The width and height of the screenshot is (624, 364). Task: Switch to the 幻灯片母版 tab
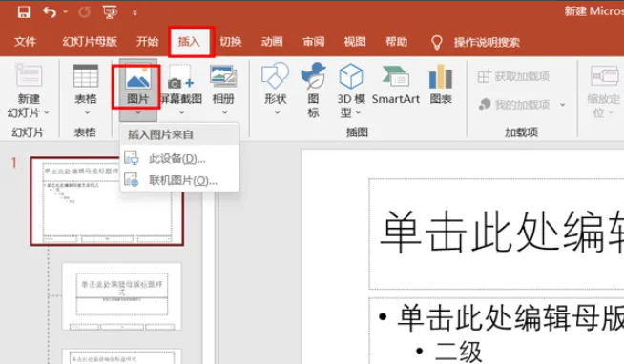pyautogui.click(x=90, y=42)
